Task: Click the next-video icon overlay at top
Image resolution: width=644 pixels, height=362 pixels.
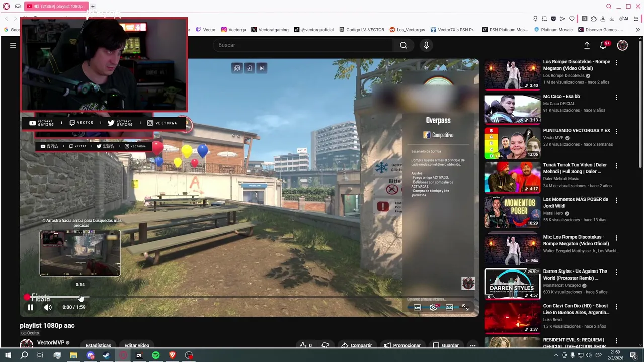Action: pyautogui.click(x=261, y=68)
